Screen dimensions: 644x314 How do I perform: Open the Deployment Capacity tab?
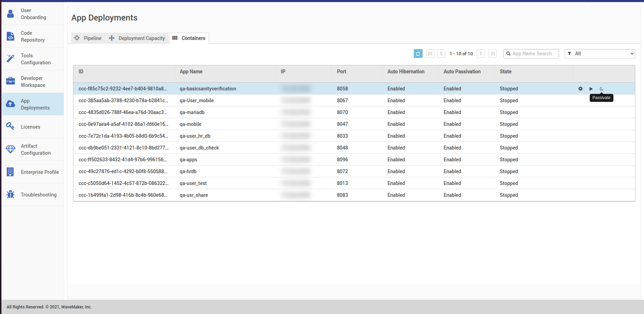click(137, 38)
